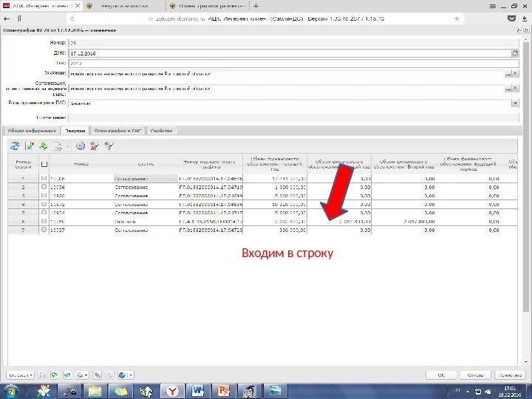This screenshot has height=399, width=532.
Task: Open PowerPoint from the taskbar
Action: coord(224,391)
